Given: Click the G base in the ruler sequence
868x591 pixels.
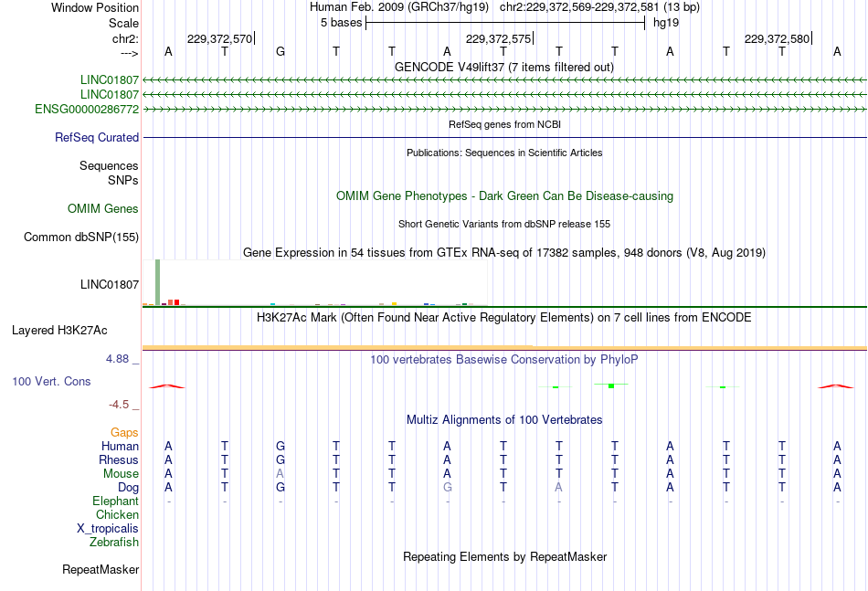Looking at the screenshot, I should coord(281,51).
